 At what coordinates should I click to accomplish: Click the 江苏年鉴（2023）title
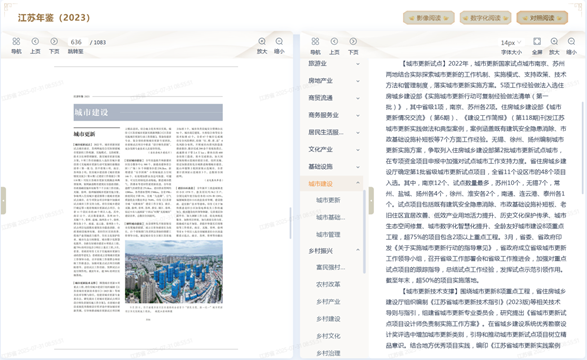pyautogui.click(x=54, y=18)
